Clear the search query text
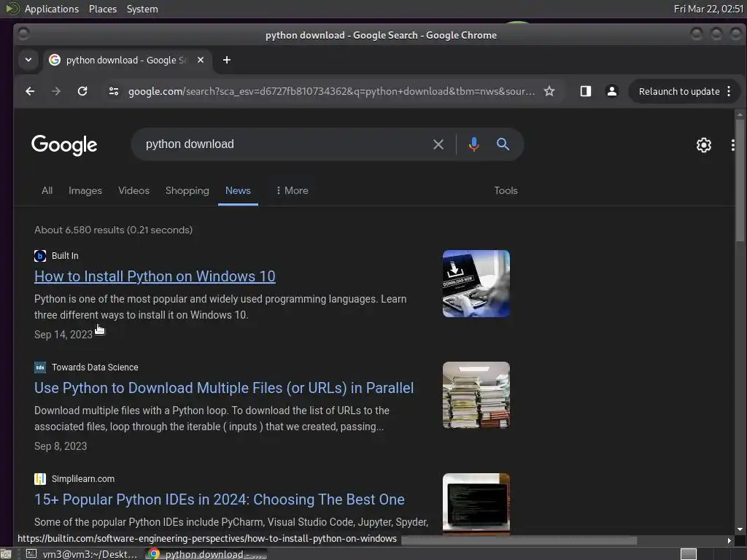Screen dimensions: 747x560 click(438, 144)
